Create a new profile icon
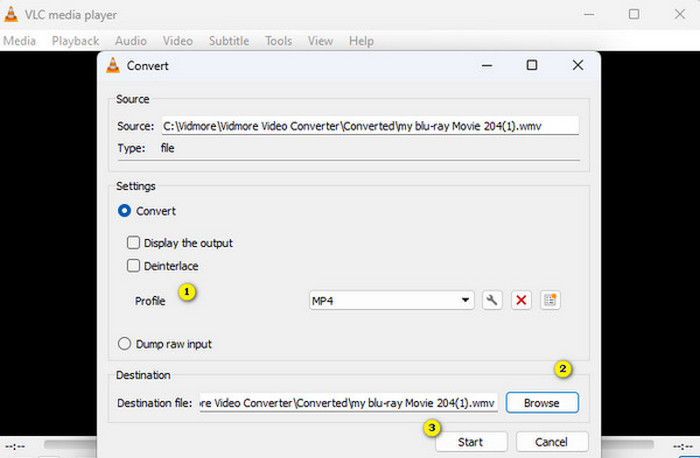This screenshot has height=458, width=700. [x=549, y=300]
